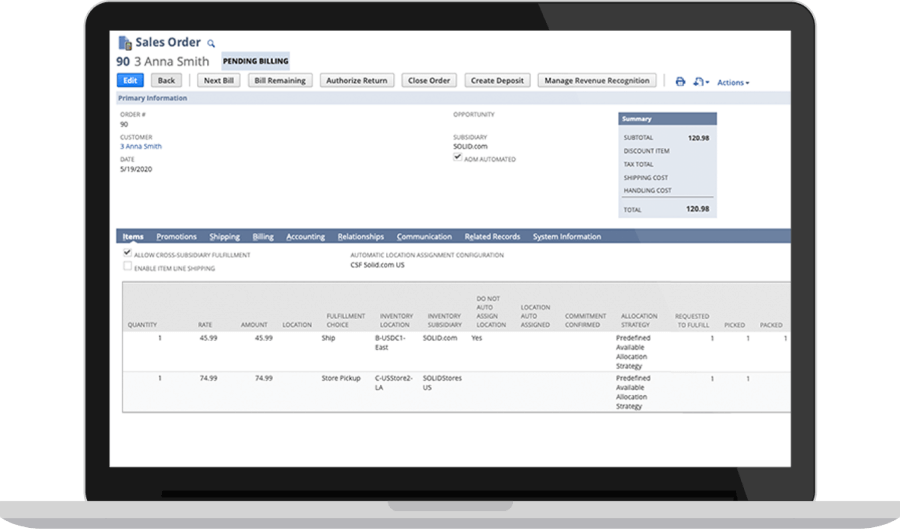
Task: Open the Billing tab
Action: 263,236
